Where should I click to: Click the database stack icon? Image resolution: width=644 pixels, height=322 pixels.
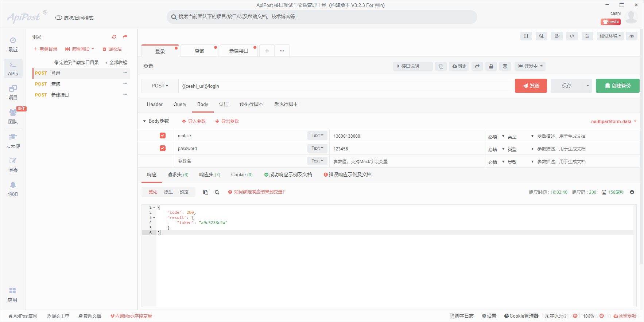pos(505,66)
